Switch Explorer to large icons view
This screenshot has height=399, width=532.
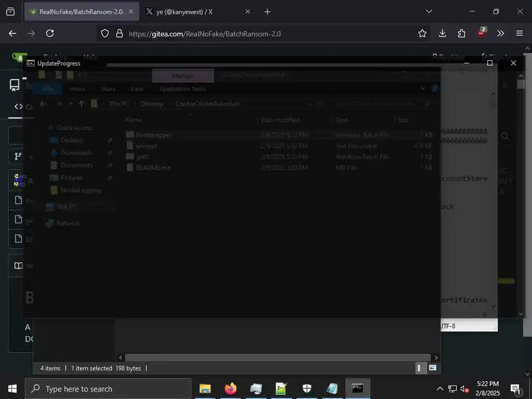(x=433, y=368)
